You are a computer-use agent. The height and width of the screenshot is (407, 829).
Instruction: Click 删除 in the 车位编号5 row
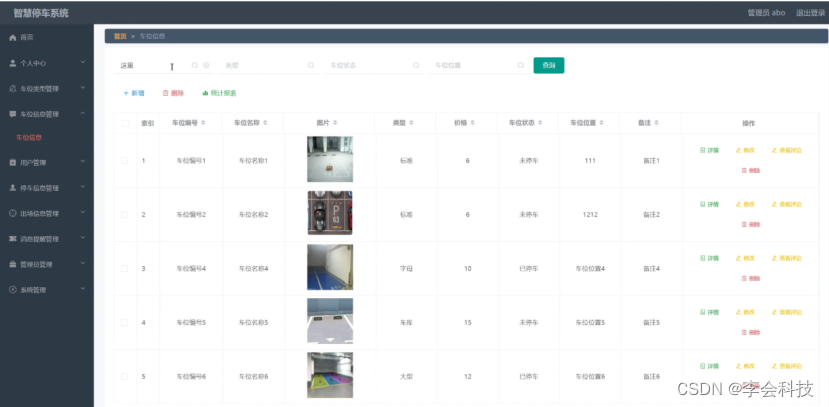tap(751, 332)
